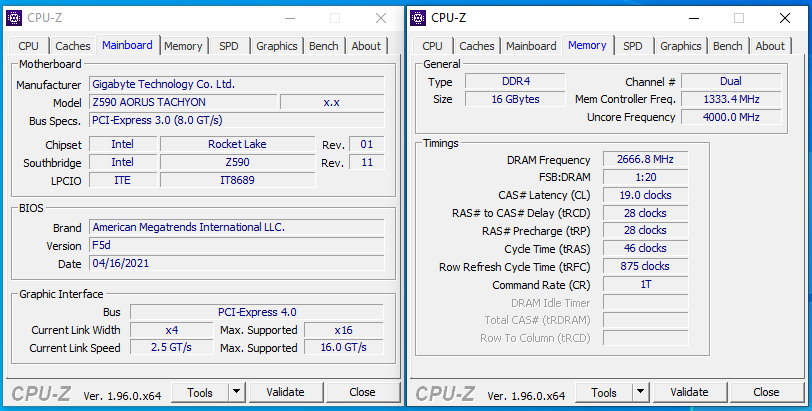The image size is (812, 411).
Task: Close right CPU-Z window with X icon
Action: (x=785, y=18)
